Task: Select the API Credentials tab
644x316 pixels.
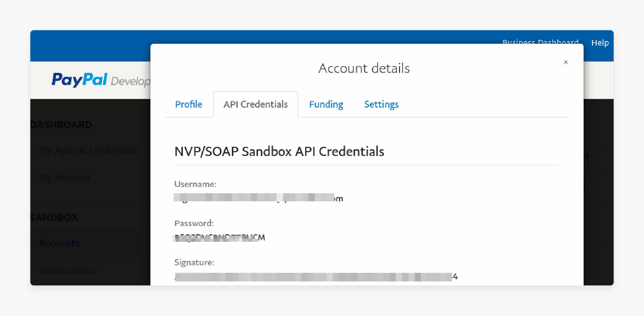Action: [x=256, y=104]
